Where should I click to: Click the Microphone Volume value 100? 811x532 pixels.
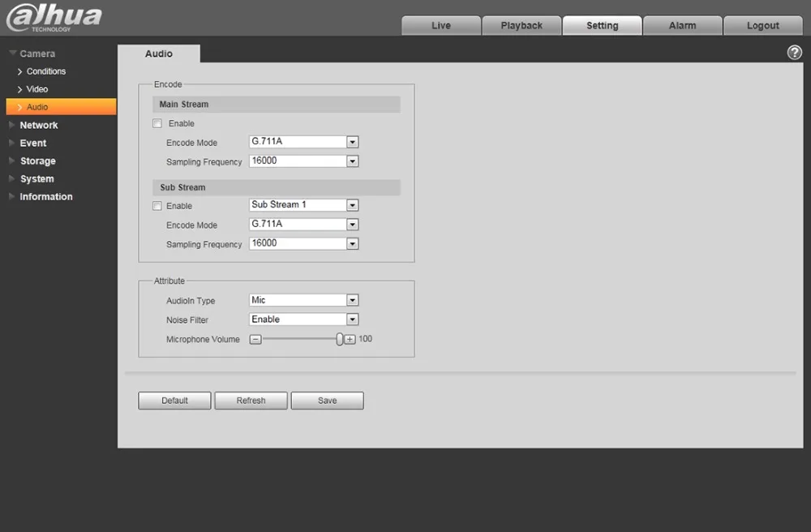(x=365, y=339)
